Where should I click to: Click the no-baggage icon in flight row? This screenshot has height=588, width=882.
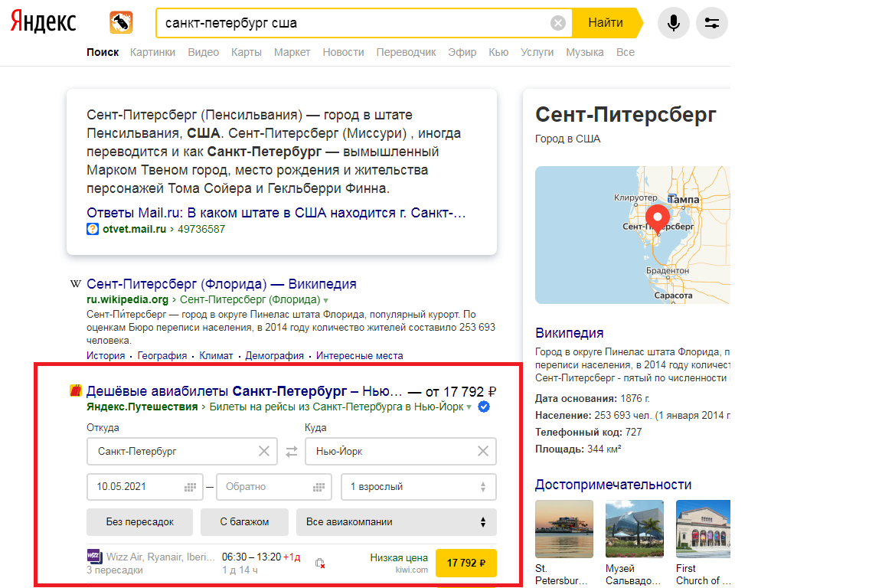(x=320, y=563)
